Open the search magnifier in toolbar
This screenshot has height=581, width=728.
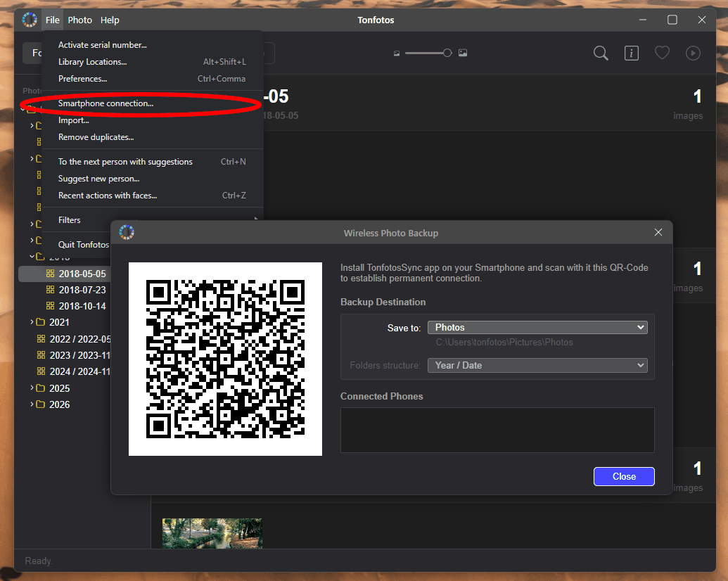[601, 53]
